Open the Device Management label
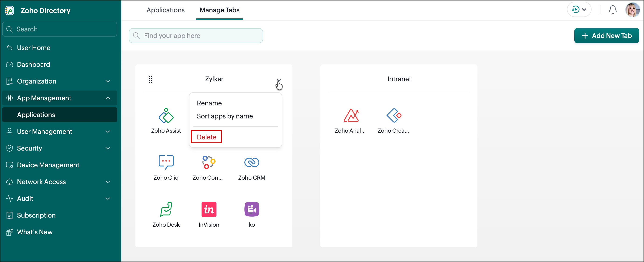 48,165
